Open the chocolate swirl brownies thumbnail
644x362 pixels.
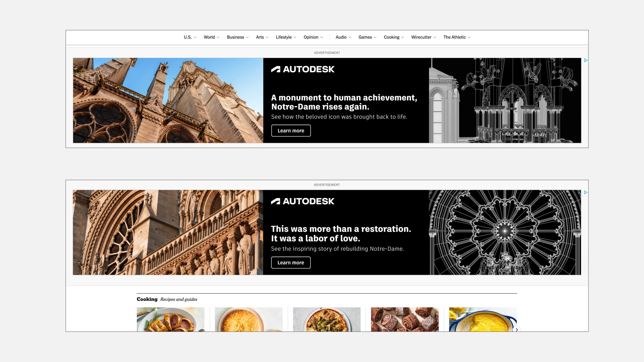[x=405, y=319]
